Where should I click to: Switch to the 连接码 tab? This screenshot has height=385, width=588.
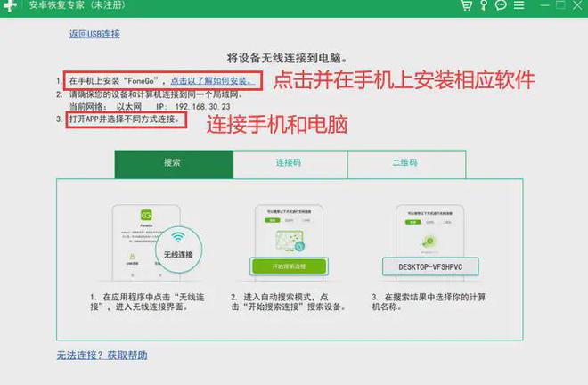[x=290, y=164]
